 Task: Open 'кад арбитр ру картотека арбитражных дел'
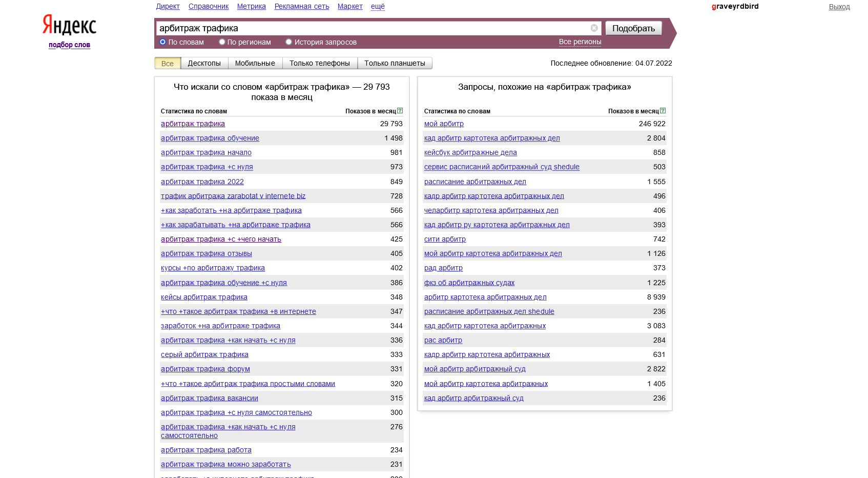[497, 225]
